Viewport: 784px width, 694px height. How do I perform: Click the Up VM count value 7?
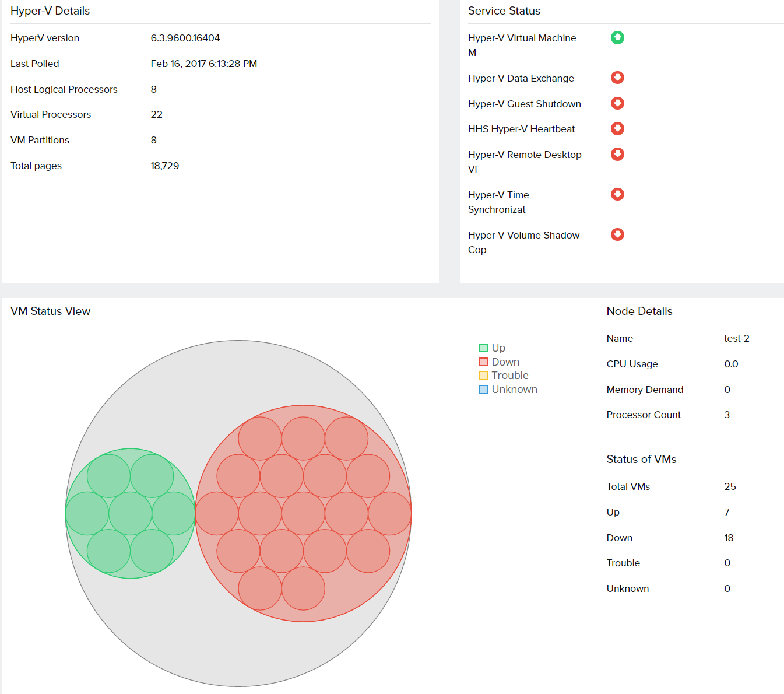click(727, 512)
